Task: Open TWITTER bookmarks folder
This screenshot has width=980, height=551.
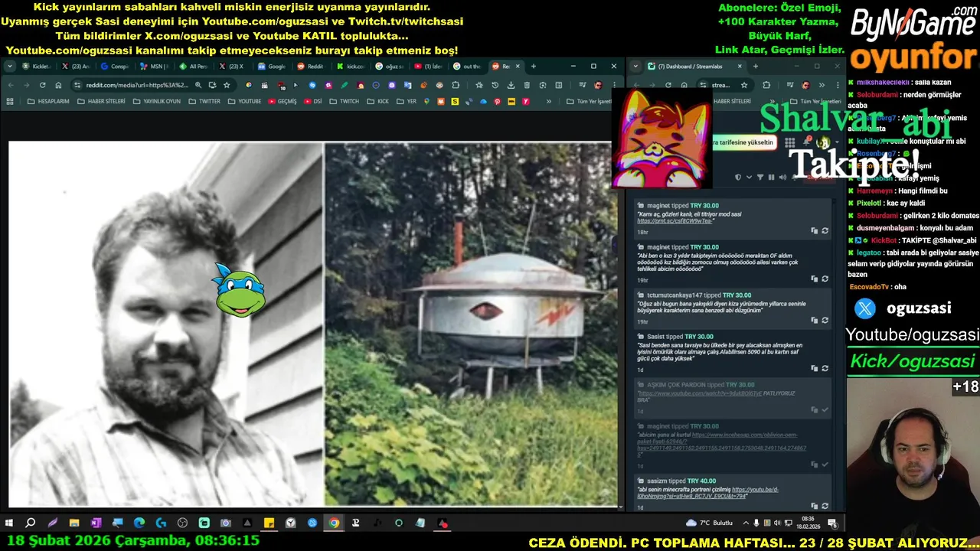Action: 204,101
